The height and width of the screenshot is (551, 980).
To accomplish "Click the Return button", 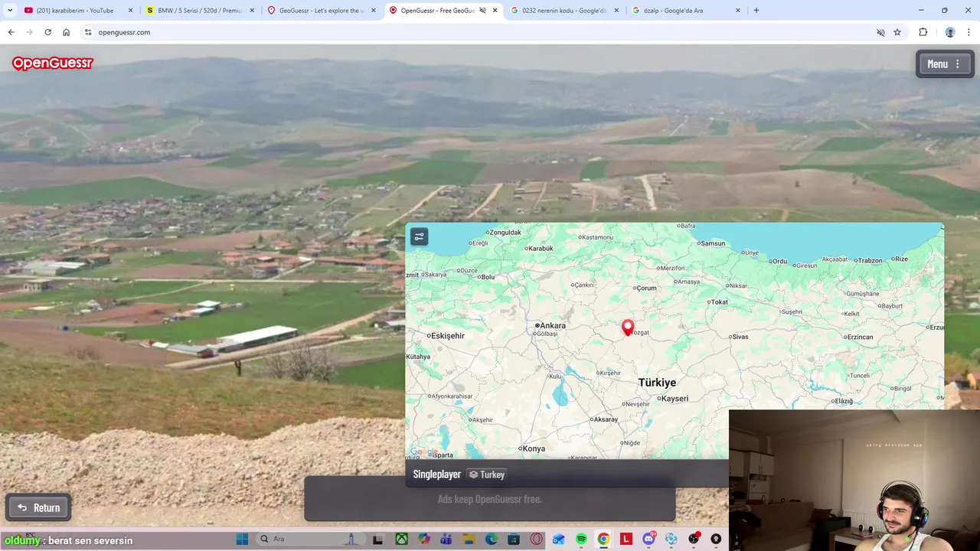I will click(38, 507).
